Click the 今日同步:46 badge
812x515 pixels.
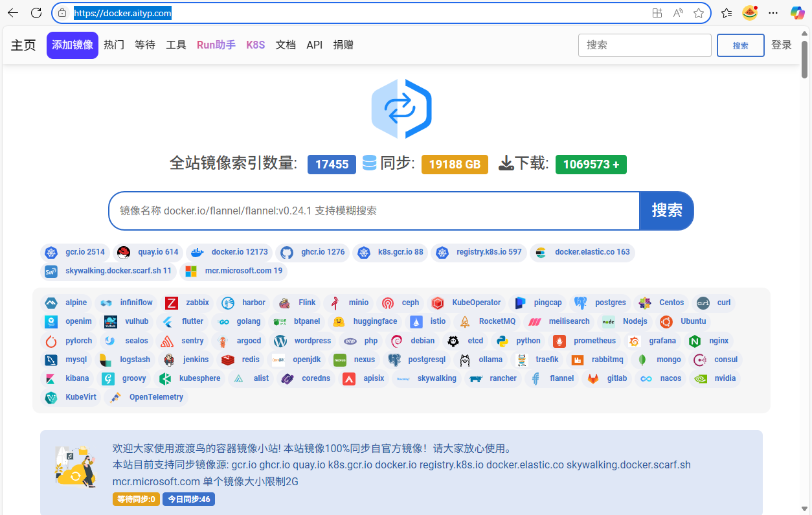[x=188, y=499]
